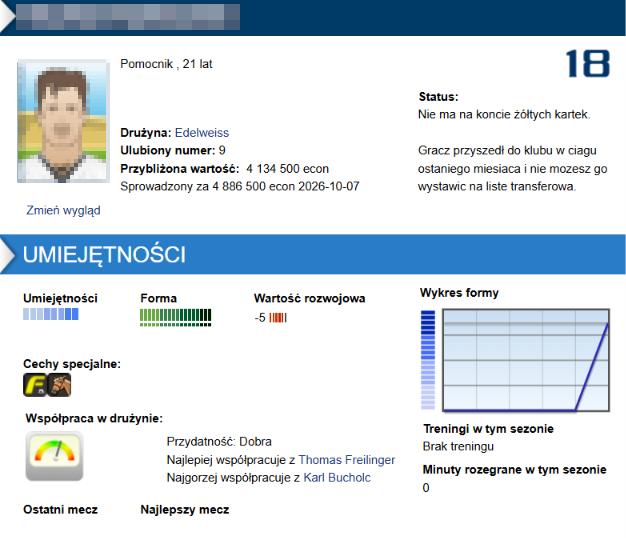Click the UMIEJĘTNOŚCI section header
The image size is (626, 538).
click(x=313, y=254)
